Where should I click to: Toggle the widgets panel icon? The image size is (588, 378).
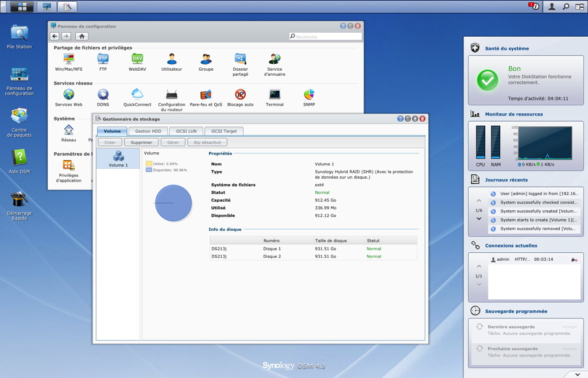580,6
